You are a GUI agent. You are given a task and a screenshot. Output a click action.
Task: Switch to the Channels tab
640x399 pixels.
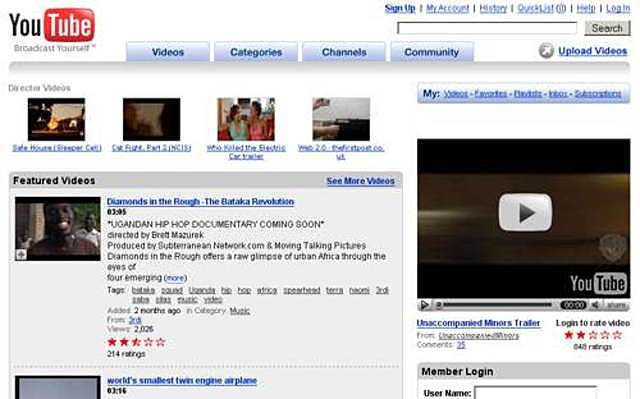pos(344,52)
